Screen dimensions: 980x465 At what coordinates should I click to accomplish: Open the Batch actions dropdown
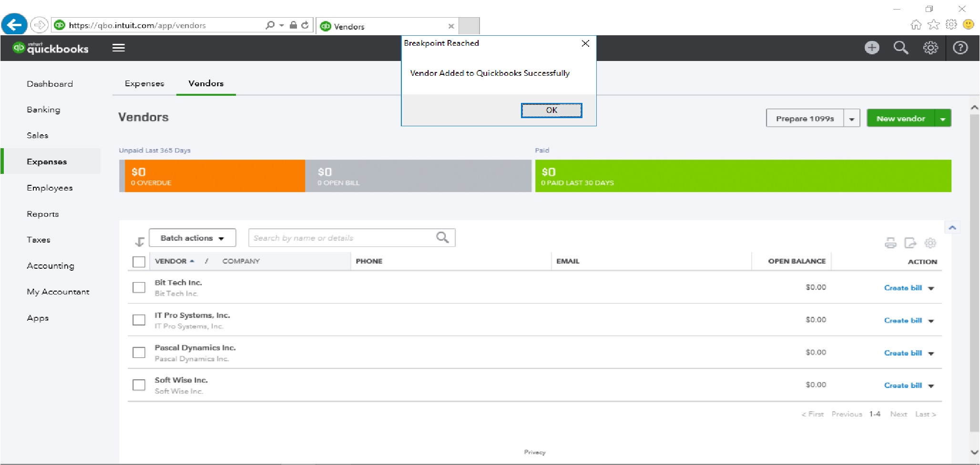point(193,238)
